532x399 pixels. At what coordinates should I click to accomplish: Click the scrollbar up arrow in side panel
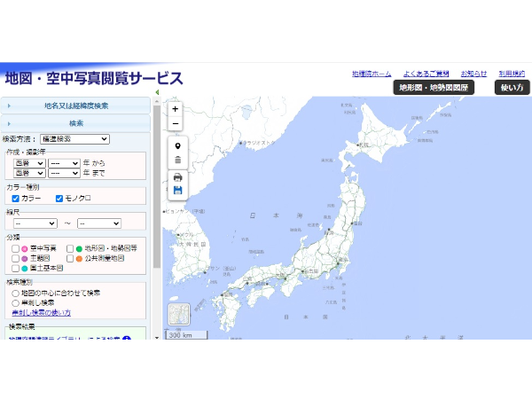157,101
